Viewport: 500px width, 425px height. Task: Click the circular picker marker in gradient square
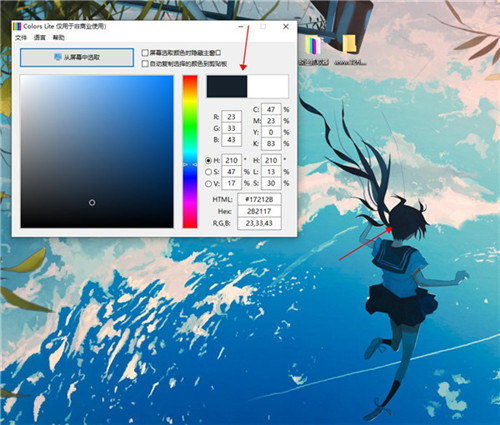(92, 202)
